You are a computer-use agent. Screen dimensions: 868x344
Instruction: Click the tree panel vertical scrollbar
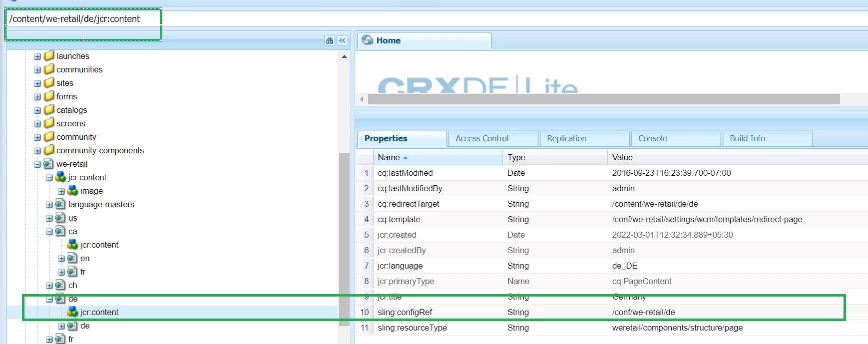pyautogui.click(x=344, y=239)
